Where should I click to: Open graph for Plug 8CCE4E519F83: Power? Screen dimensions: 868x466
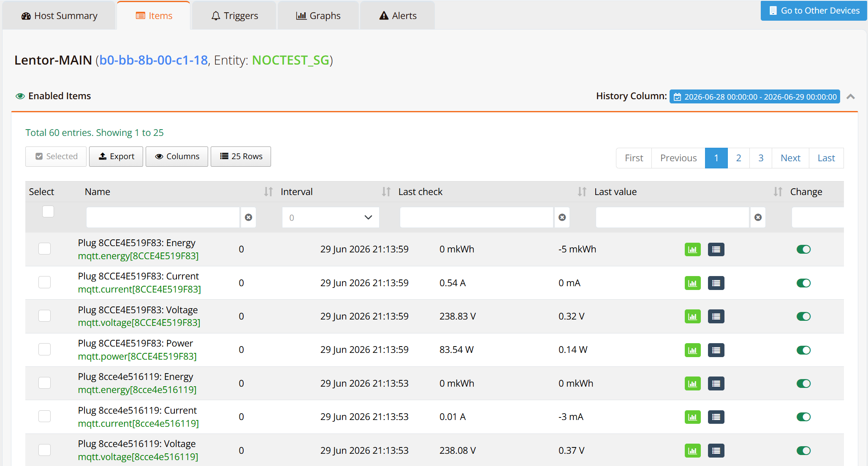tap(692, 350)
